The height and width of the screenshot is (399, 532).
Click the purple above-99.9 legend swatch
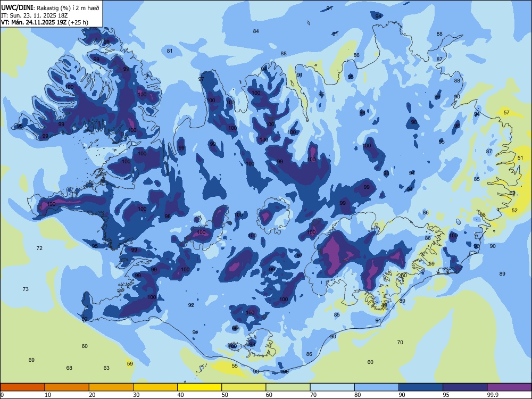pos(509,387)
